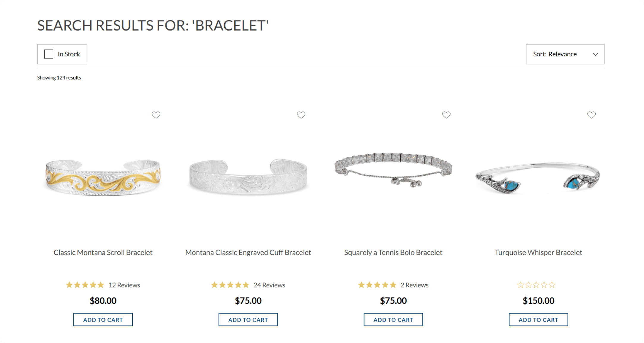This screenshot has height=343, width=644.
Task: Click the chevron on the sort selector
Action: click(596, 54)
